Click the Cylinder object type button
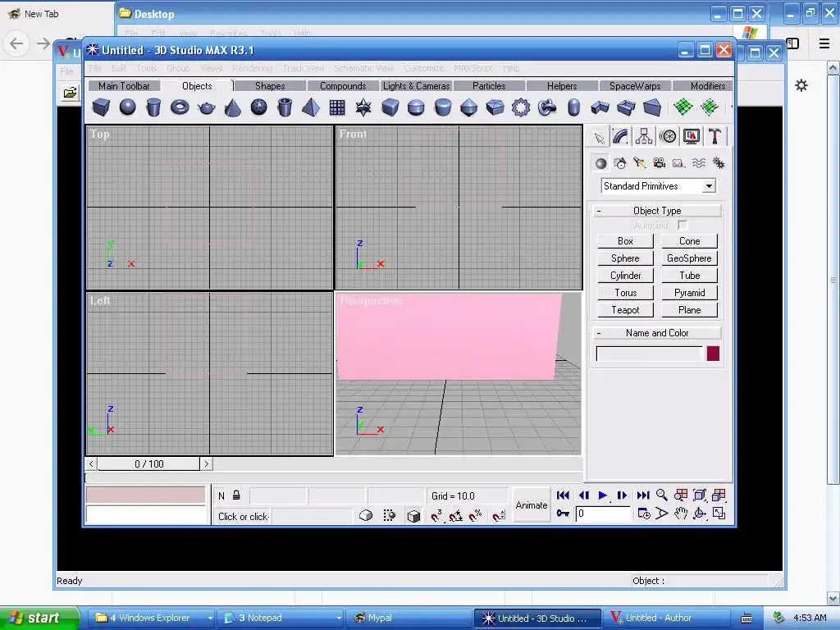Image resolution: width=840 pixels, height=630 pixels. click(625, 276)
